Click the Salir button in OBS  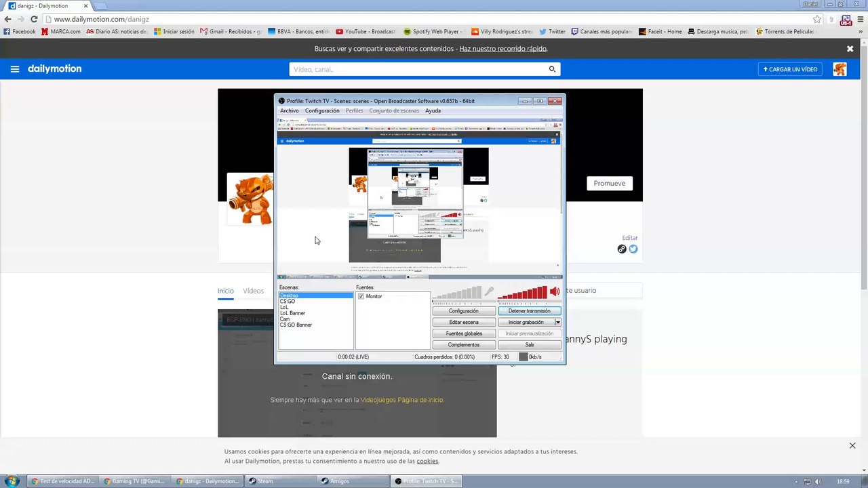click(530, 345)
